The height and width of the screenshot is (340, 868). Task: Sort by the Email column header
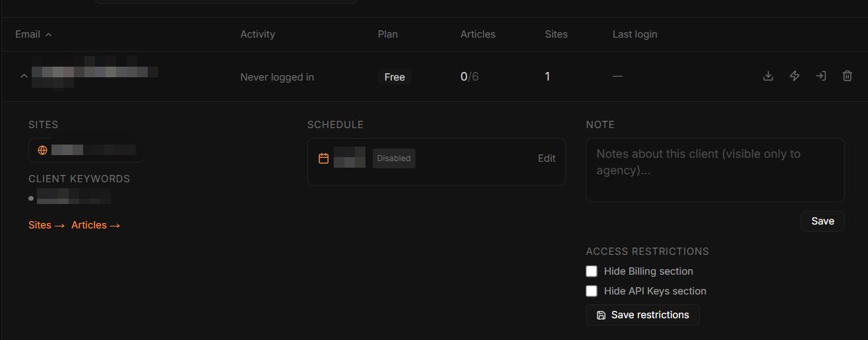[x=28, y=34]
